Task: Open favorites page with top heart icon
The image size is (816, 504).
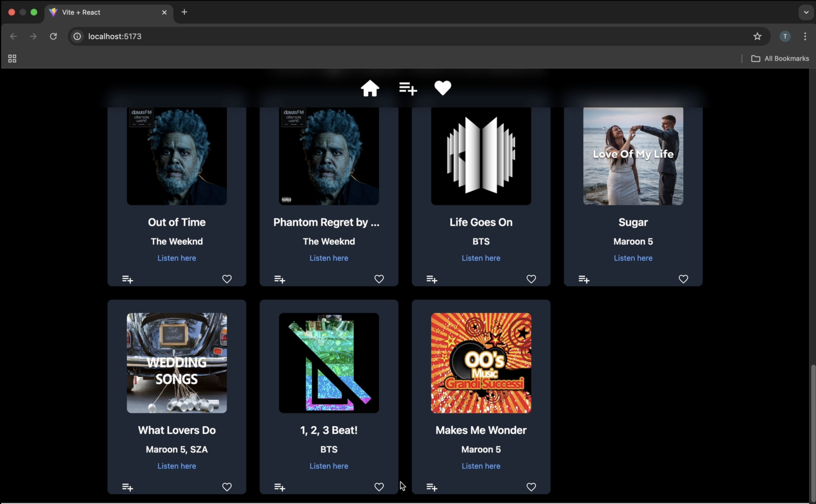Action: point(442,88)
